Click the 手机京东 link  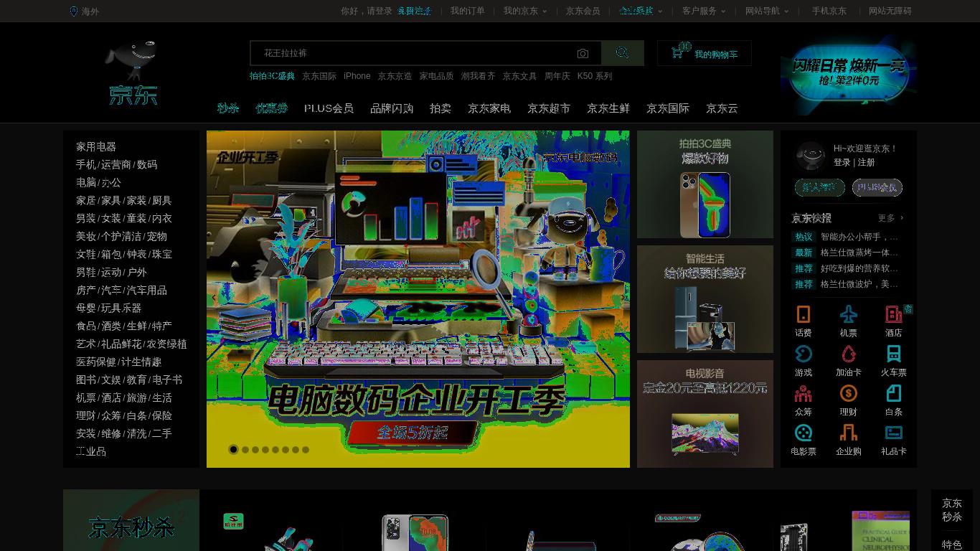pos(829,11)
